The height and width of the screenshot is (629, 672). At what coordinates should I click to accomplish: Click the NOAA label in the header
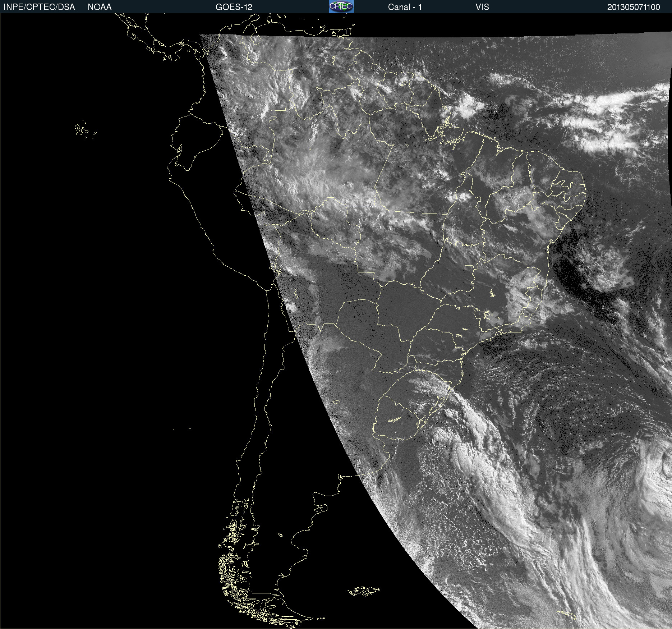(100, 7)
